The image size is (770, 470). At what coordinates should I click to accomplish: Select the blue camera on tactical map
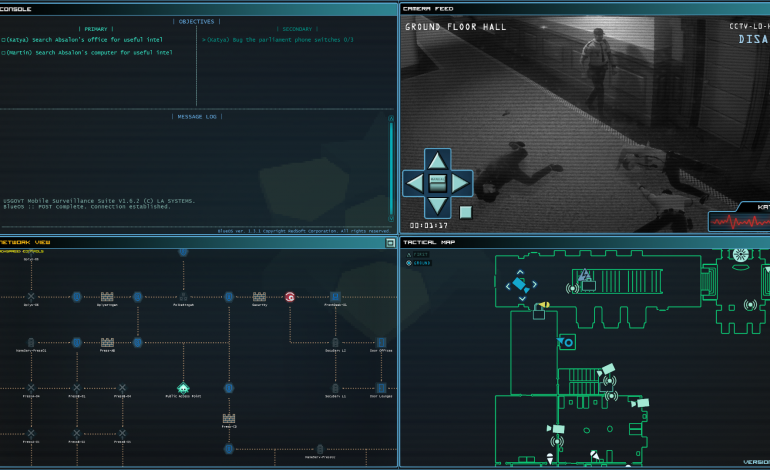pyautogui.click(x=567, y=342)
